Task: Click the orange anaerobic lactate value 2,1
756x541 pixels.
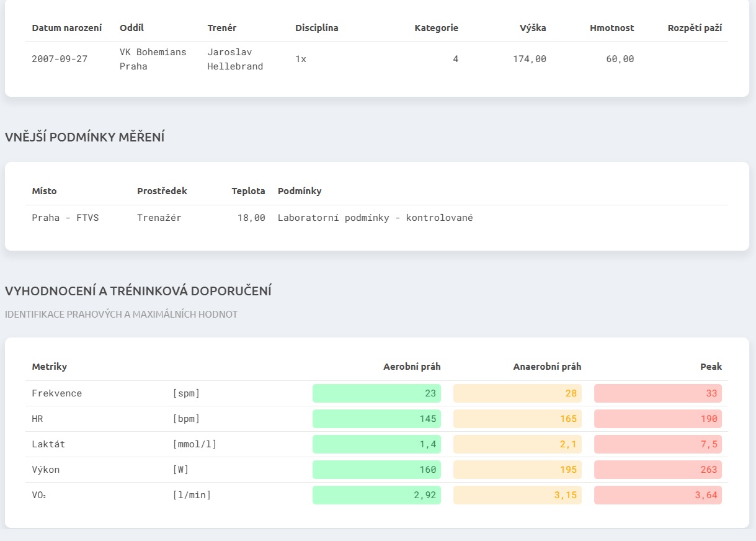Action: [x=517, y=444]
